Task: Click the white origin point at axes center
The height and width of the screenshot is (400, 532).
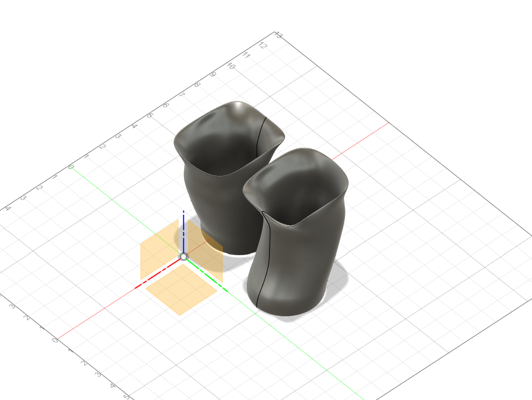Action: (x=183, y=256)
